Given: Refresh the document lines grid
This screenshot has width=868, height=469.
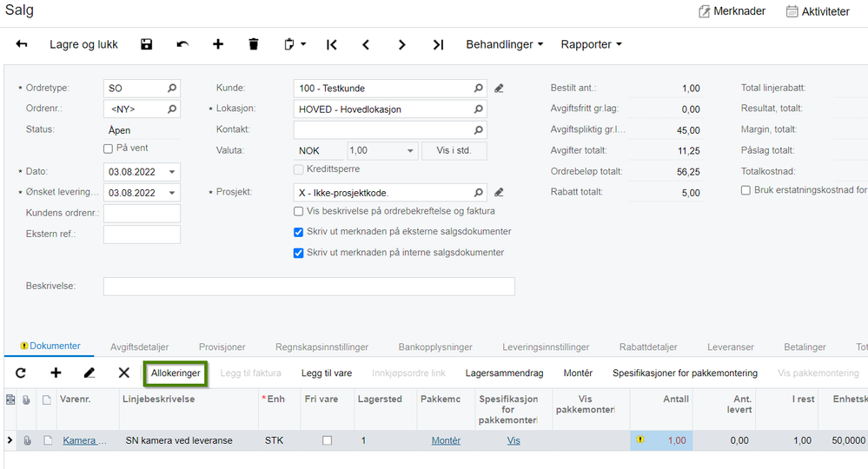Looking at the screenshot, I should (x=21, y=373).
